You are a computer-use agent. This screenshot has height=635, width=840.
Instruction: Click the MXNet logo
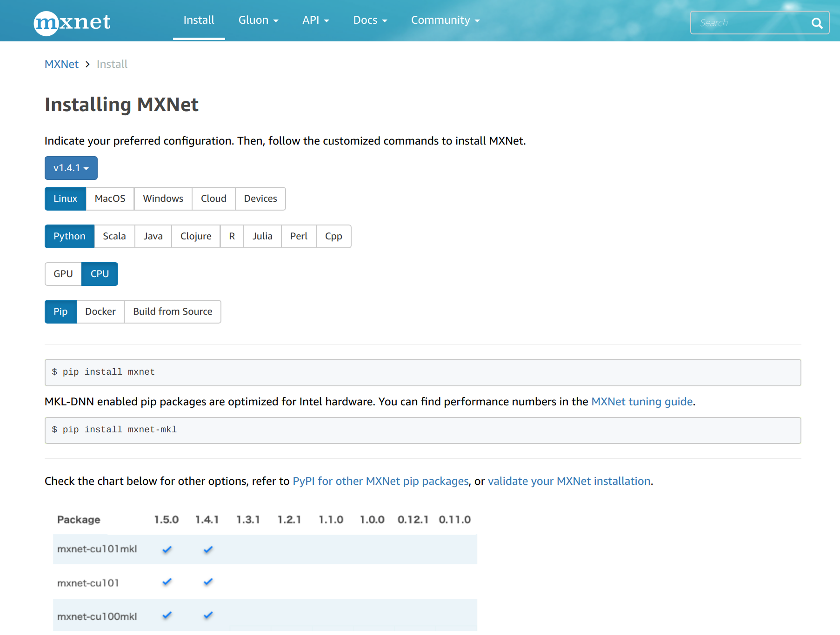tap(72, 22)
